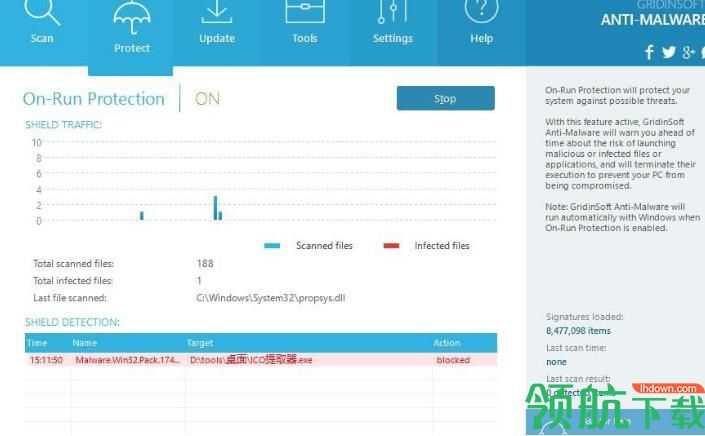Image resolution: width=705 pixels, height=436 pixels.
Task: Open the Update download icon
Action: 217,12
